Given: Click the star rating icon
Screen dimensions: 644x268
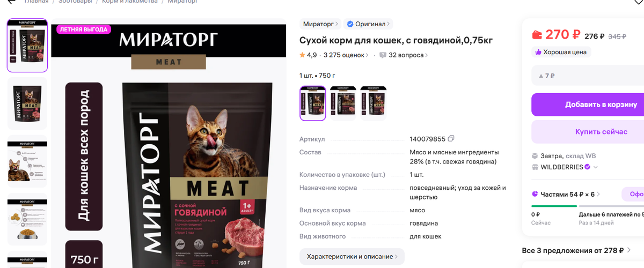Looking at the screenshot, I should coord(302,55).
